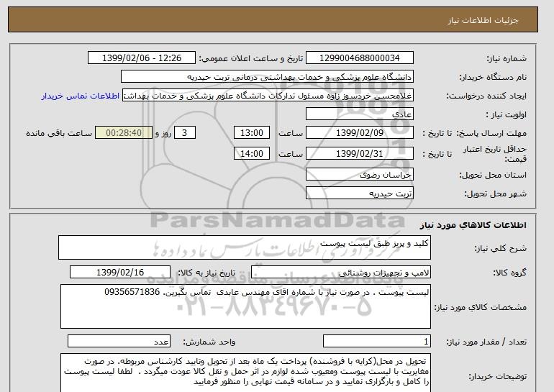Click the label استان محل تحویل
This screenshot has width=554, height=392.
click(x=493, y=176)
